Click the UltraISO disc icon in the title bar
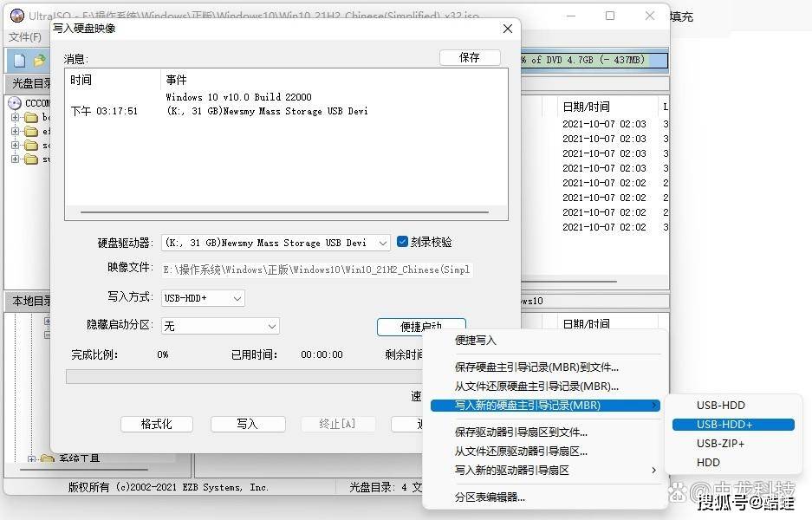 [x=17, y=16]
